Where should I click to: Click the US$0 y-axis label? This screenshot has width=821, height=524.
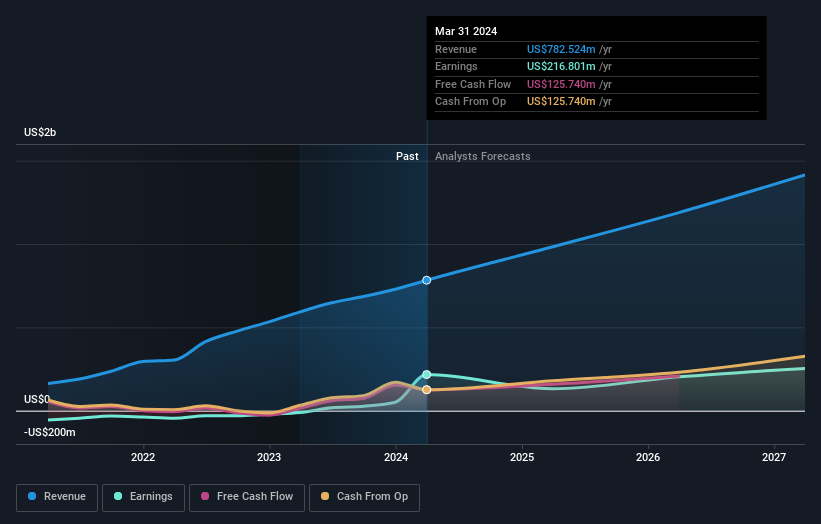(x=37, y=399)
